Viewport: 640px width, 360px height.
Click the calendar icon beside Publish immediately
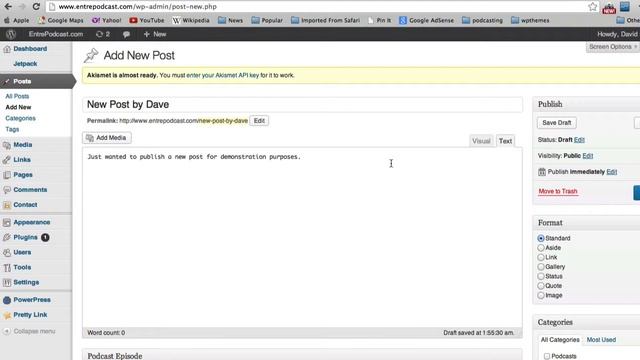(542, 172)
